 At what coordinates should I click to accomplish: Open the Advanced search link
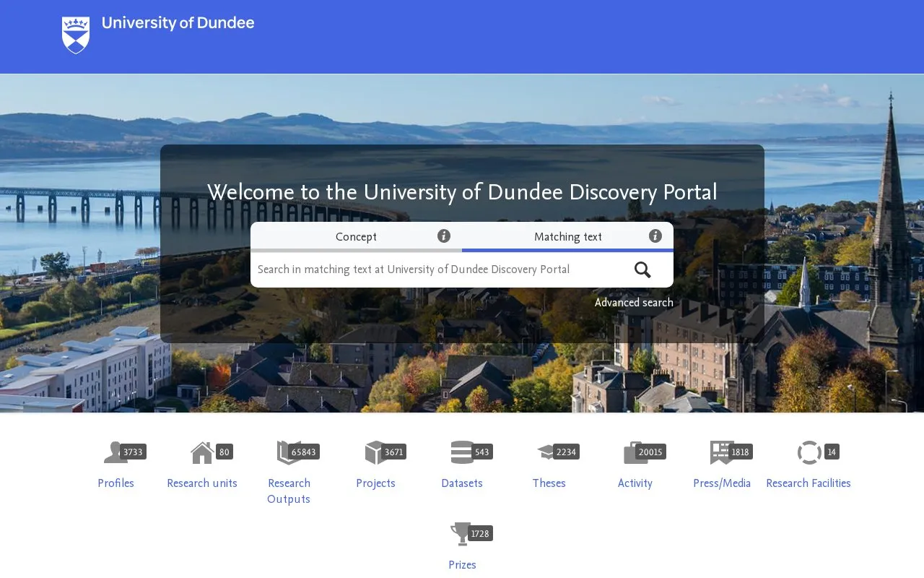pos(634,303)
